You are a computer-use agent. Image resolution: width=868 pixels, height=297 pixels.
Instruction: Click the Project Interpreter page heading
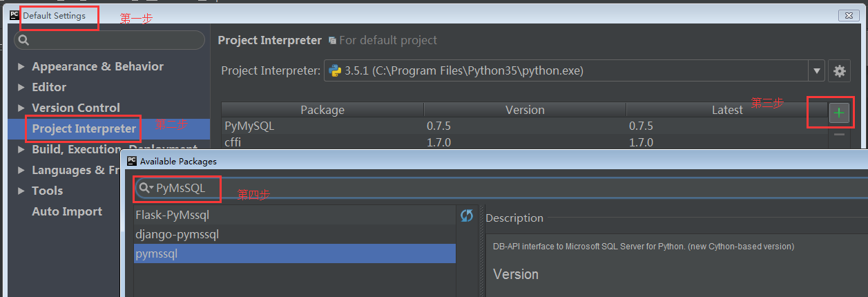pos(270,40)
